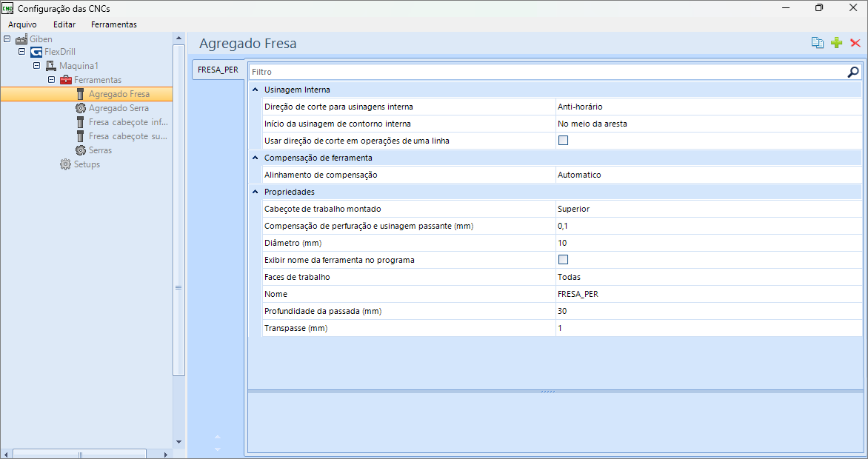Screen dimensions: 868x459
Task: Select the Ferramentas toolbox node in tree
Action: tap(97, 80)
